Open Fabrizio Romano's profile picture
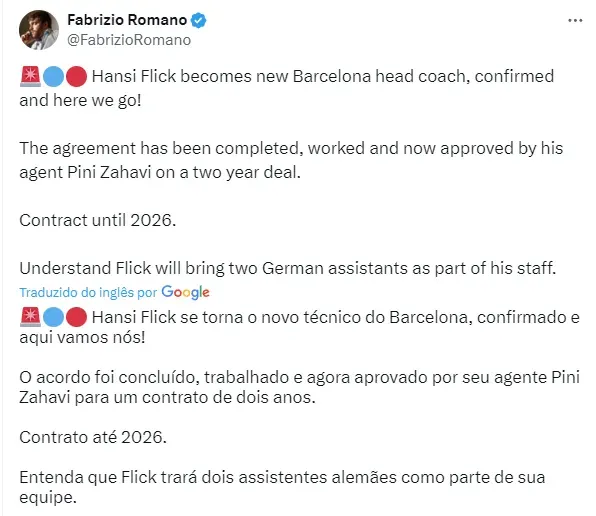This screenshot has height=516, width=596. [39, 30]
